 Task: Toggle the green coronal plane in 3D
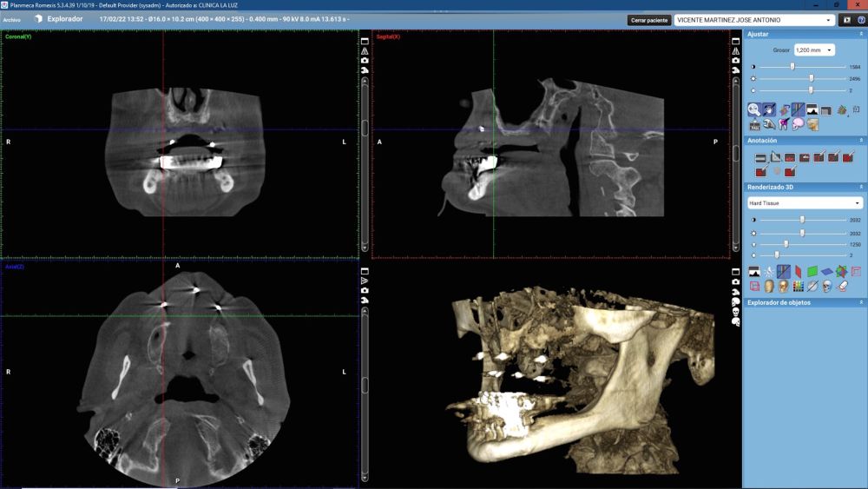click(812, 271)
